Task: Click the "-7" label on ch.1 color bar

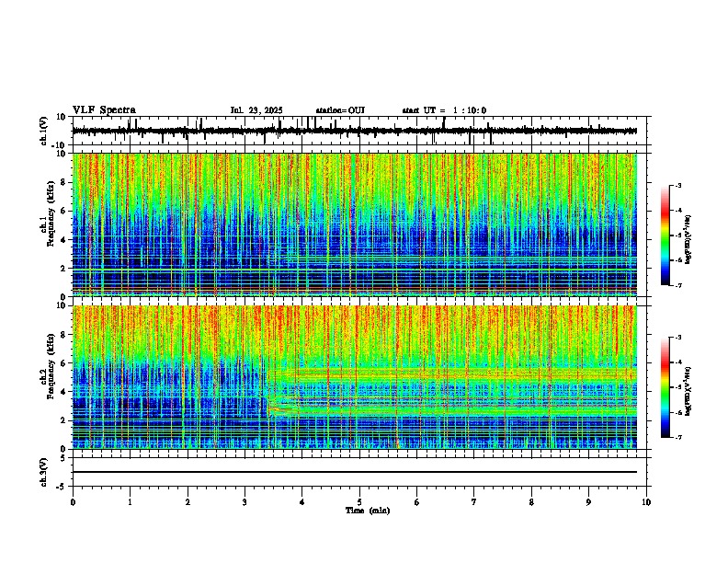Action: pos(678,285)
